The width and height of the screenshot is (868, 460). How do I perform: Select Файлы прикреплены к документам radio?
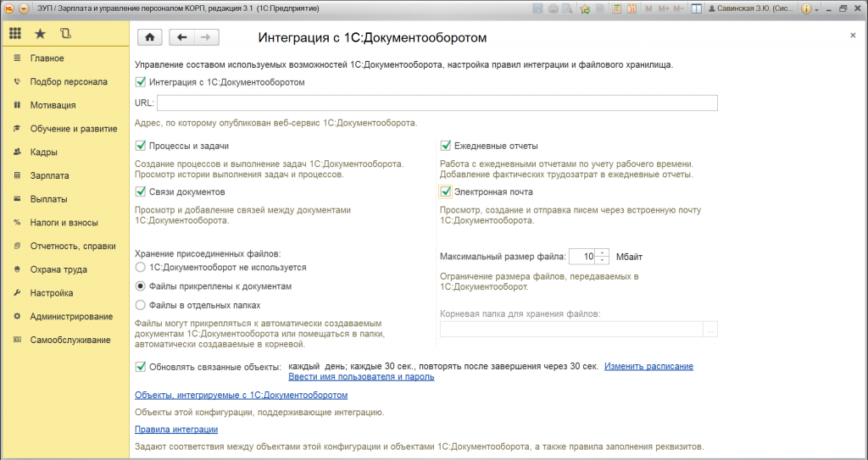(x=141, y=286)
